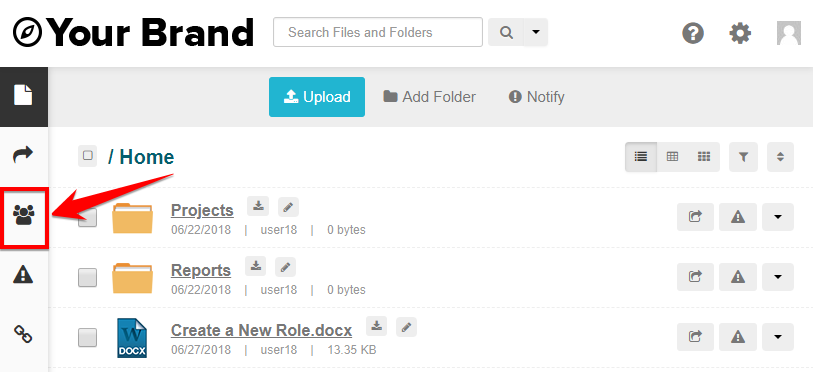Click the Search Files and Folders field

coord(378,32)
